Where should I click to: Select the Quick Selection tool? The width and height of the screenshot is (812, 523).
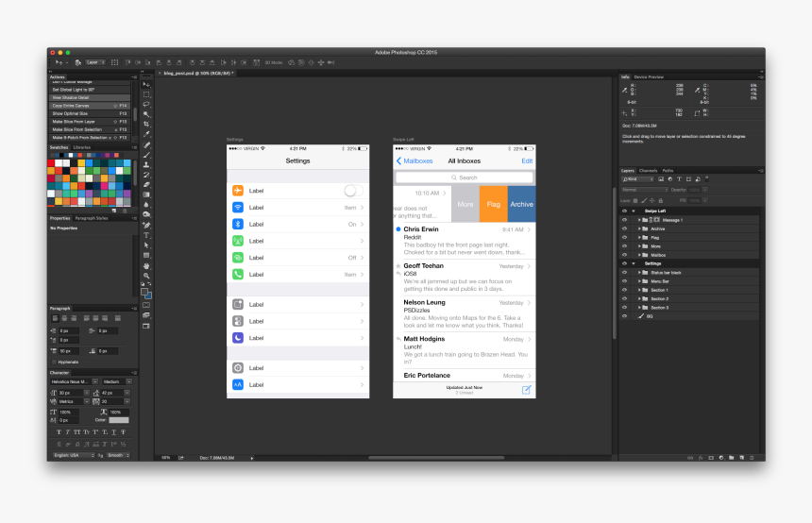(x=146, y=114)
